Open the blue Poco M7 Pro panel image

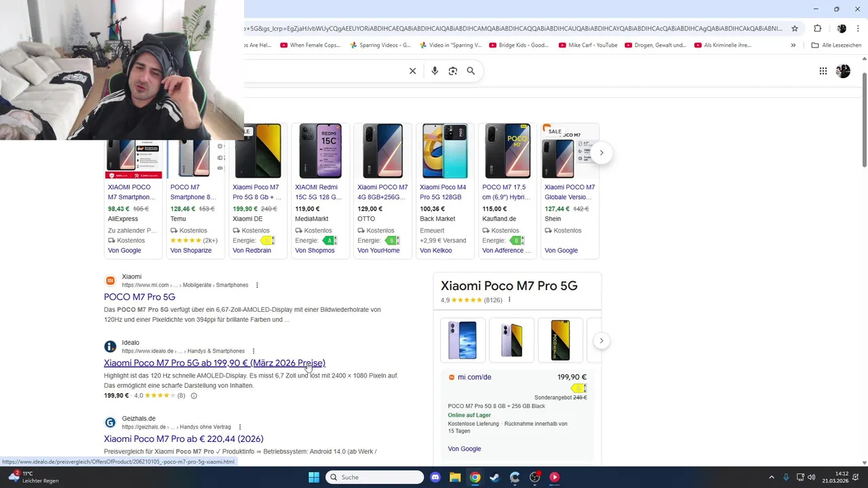tap(463, 340)
